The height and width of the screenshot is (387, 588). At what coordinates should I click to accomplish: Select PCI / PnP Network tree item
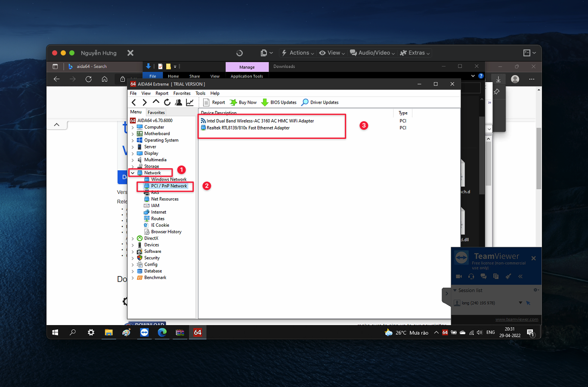coord(169,186)
